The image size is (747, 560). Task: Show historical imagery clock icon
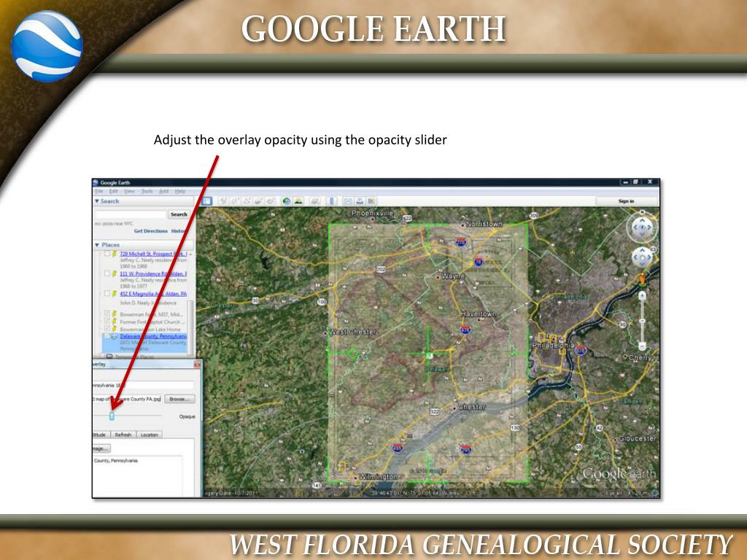point(286,201)
